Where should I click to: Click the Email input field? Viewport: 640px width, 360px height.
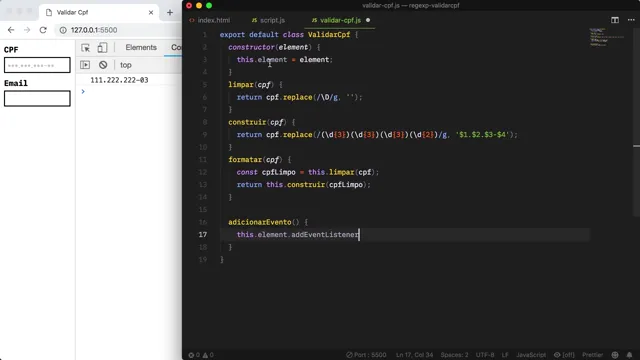coord(37,98)
